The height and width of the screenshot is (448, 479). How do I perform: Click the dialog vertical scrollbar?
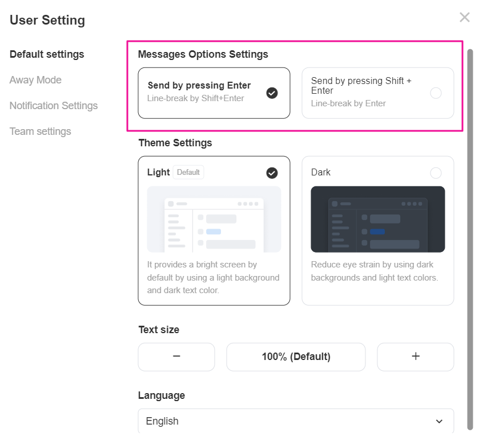coord(470,229)
